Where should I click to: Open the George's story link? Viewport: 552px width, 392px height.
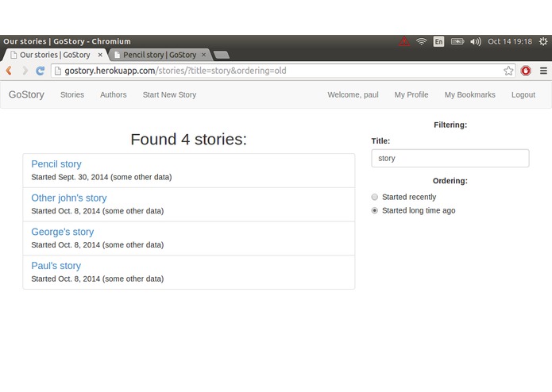click(63, 232)
